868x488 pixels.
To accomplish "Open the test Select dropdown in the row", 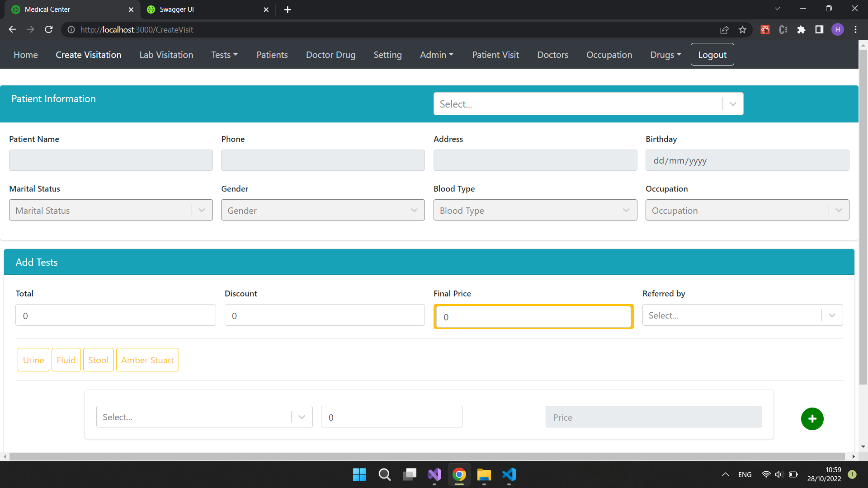I will point(204,417).
